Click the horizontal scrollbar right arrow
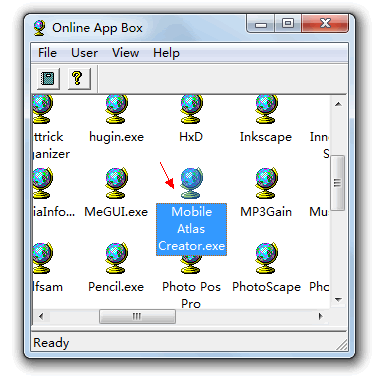This screenshot has width=379, height=377. [321, 316]
